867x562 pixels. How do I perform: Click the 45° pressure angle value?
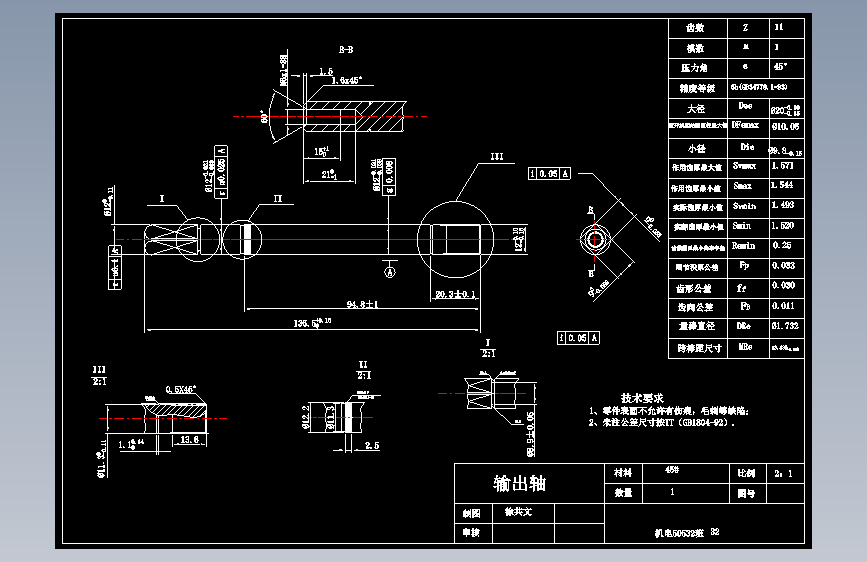click(x=780, y=66)
